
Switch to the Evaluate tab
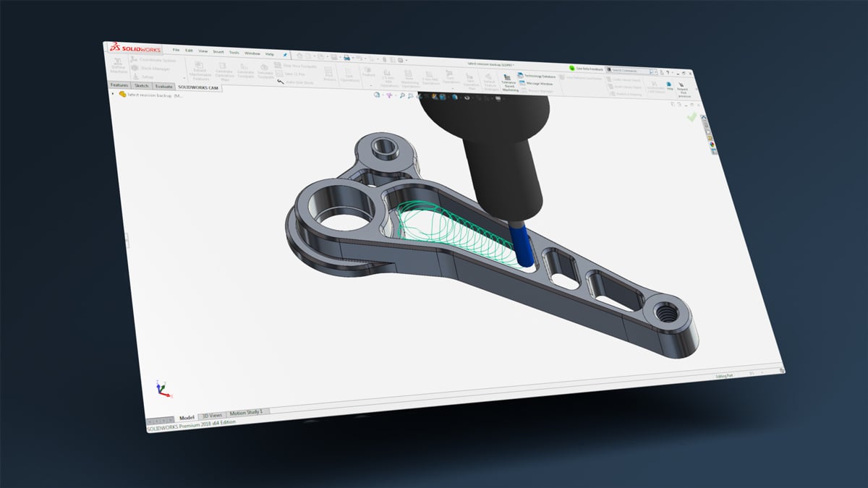[x=163, y=85]
